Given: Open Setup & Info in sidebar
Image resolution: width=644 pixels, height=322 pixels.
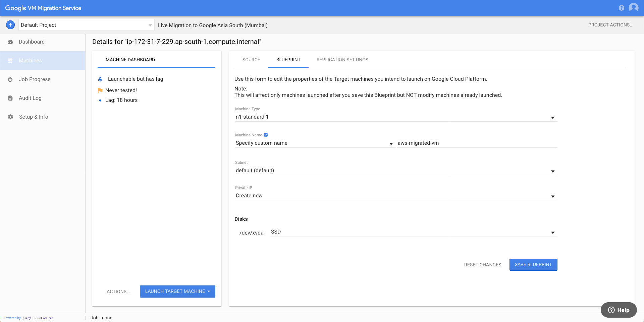Looking at the screenshot, I should [43, 117].
